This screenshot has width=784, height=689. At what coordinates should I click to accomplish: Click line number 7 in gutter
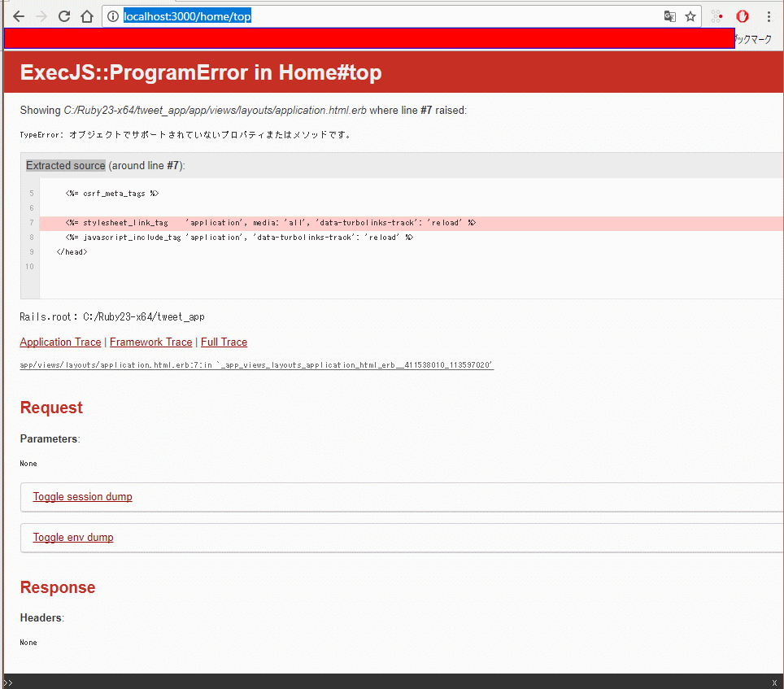[x=32, y=223]
